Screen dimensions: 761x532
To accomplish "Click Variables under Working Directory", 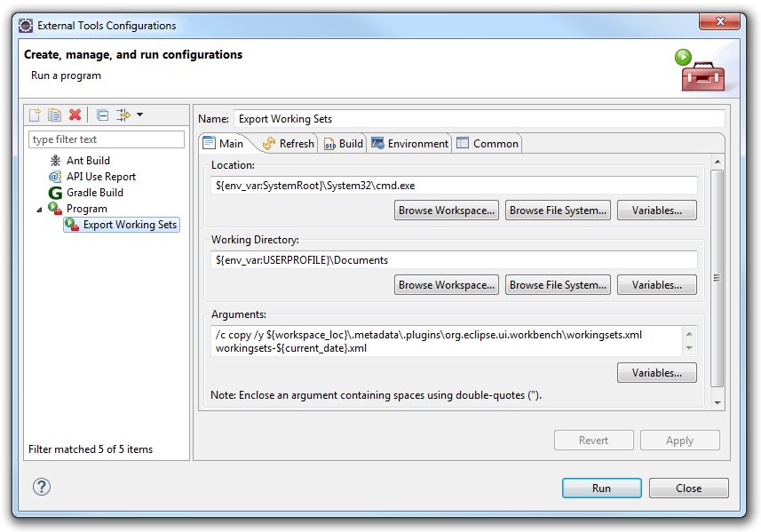I will coord(656,285).
